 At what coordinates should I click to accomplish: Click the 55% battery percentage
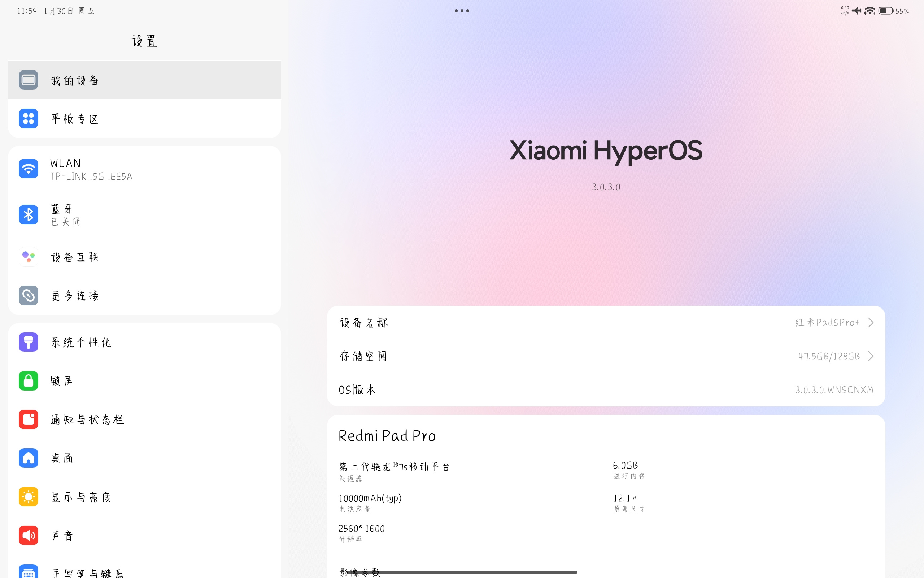point(902,11)
